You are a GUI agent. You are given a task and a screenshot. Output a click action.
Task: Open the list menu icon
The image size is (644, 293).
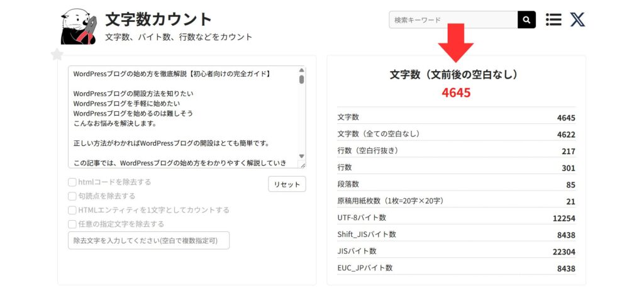tap(553, 19)
